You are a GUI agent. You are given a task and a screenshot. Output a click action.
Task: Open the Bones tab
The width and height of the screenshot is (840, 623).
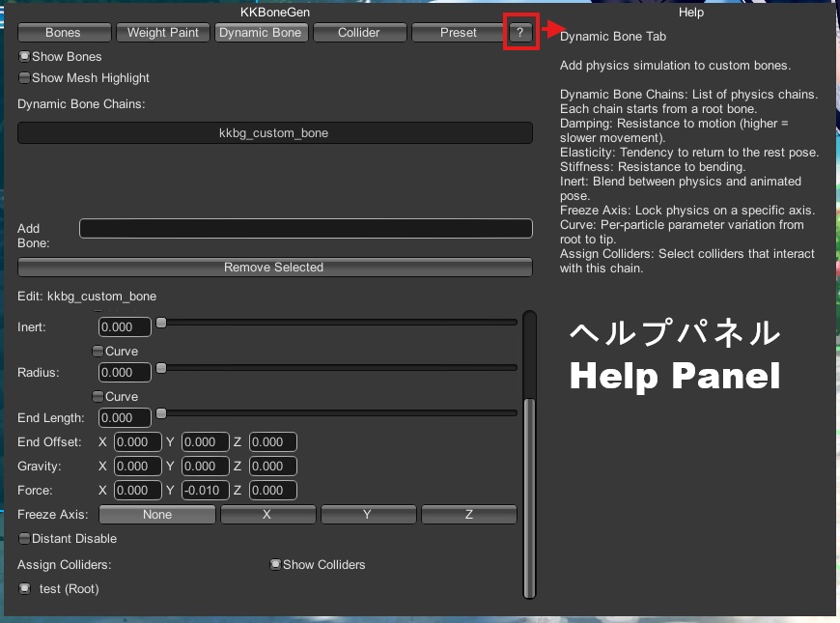pos(64,33)
